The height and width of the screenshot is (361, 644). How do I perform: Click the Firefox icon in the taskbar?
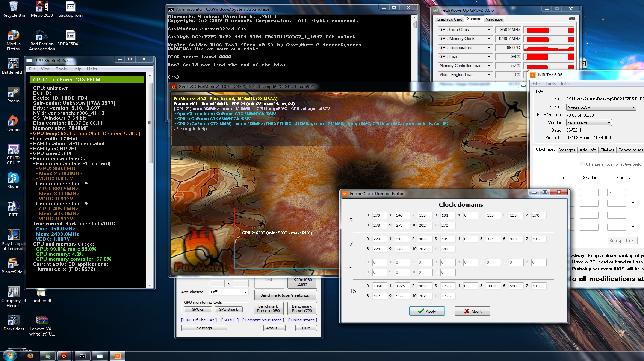coord(30,356)
